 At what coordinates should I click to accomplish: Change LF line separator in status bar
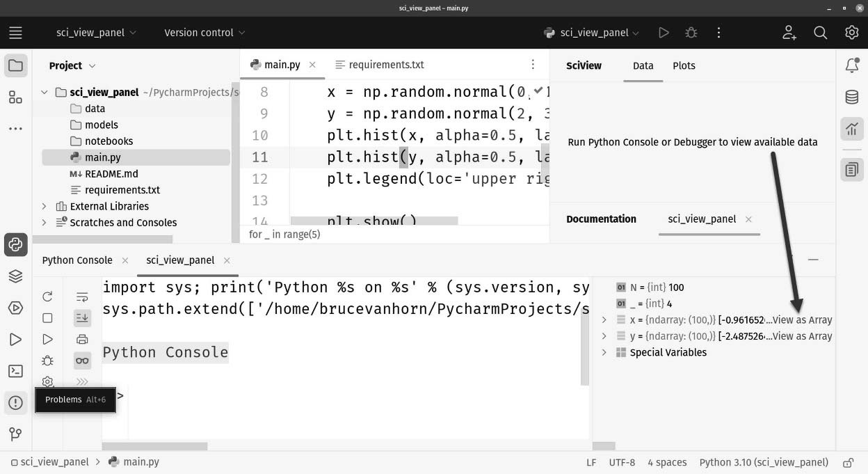(x=592, y=462)
